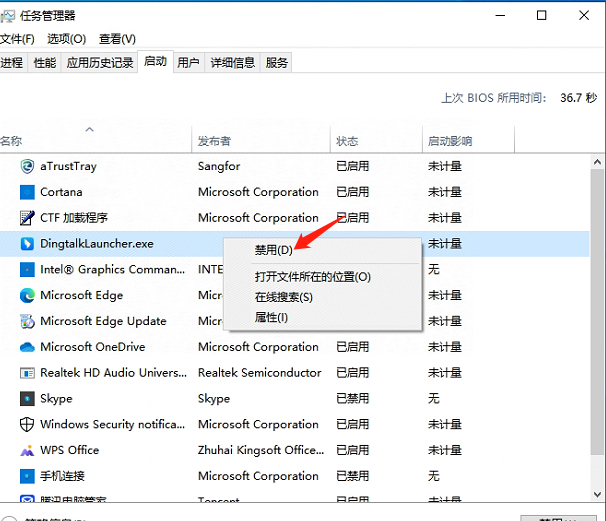Screen dimensions: 606x521
Task: Click the Microsoft Edge Update icon
Action: click(x=27, y=321)
